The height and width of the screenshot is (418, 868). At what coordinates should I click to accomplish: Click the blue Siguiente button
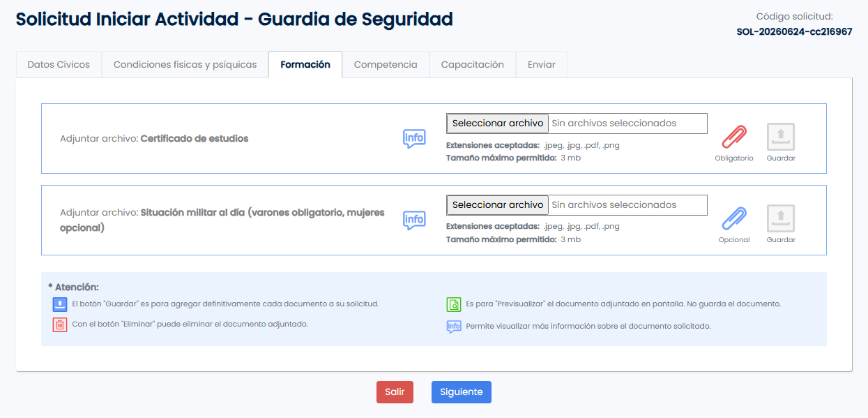[x=462, y=392]
